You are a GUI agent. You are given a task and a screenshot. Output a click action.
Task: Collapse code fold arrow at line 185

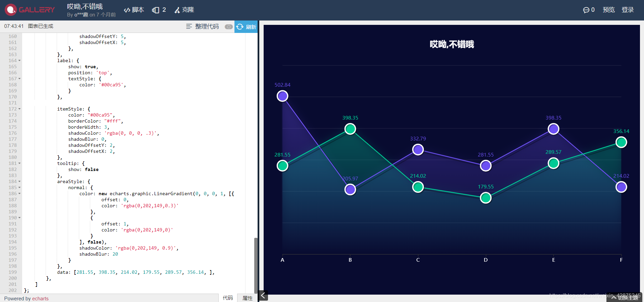[19, 187]
